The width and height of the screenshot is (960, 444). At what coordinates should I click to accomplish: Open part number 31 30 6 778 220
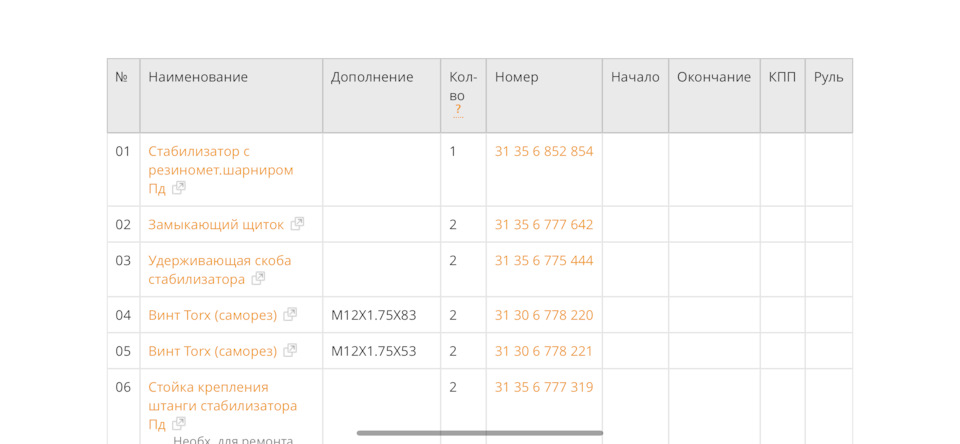click(x=543, y=315)
